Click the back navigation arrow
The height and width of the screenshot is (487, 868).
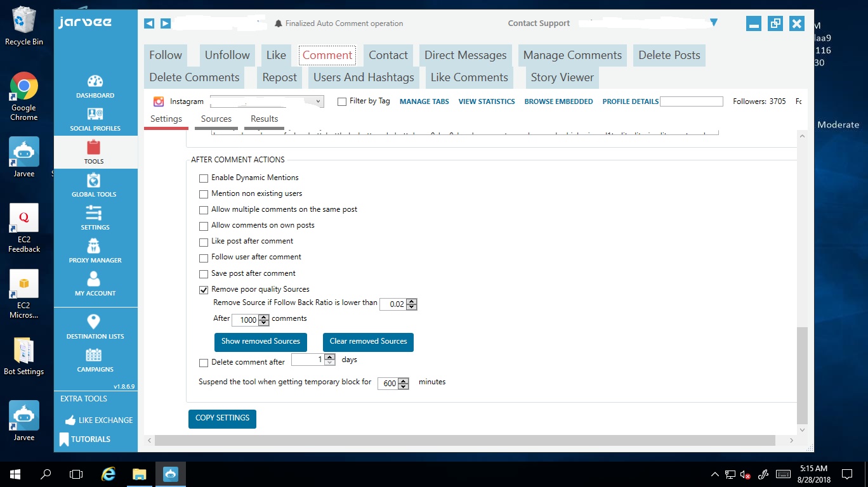click(149, 23)
